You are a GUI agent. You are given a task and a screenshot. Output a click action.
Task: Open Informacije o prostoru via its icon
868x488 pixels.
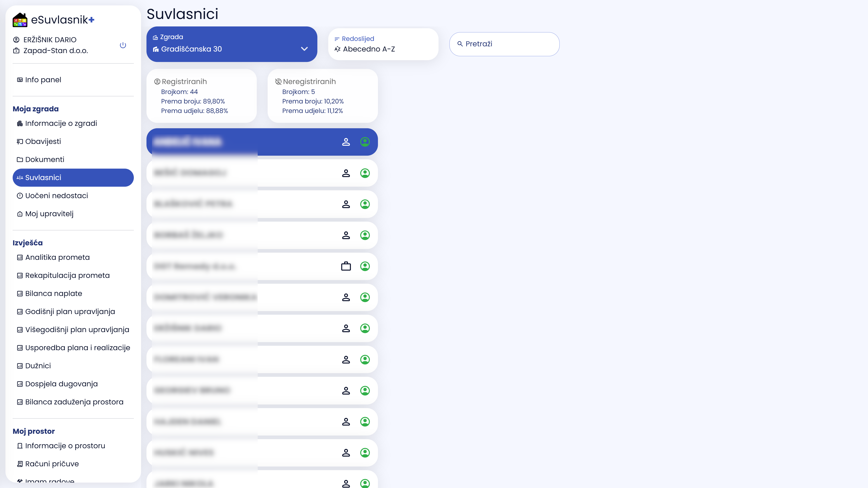[x=20, y=446]
